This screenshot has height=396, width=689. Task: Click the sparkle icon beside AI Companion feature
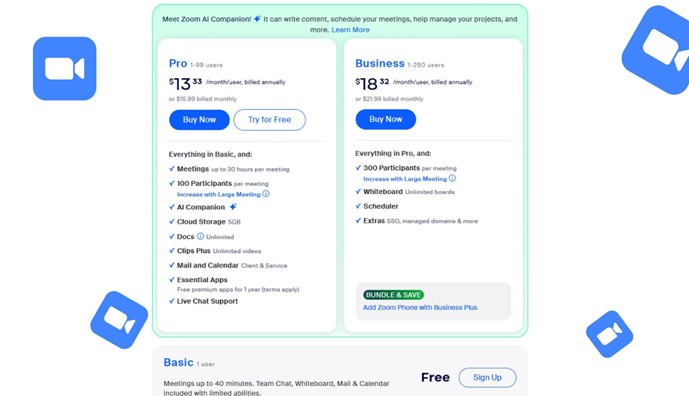point(233,207)
